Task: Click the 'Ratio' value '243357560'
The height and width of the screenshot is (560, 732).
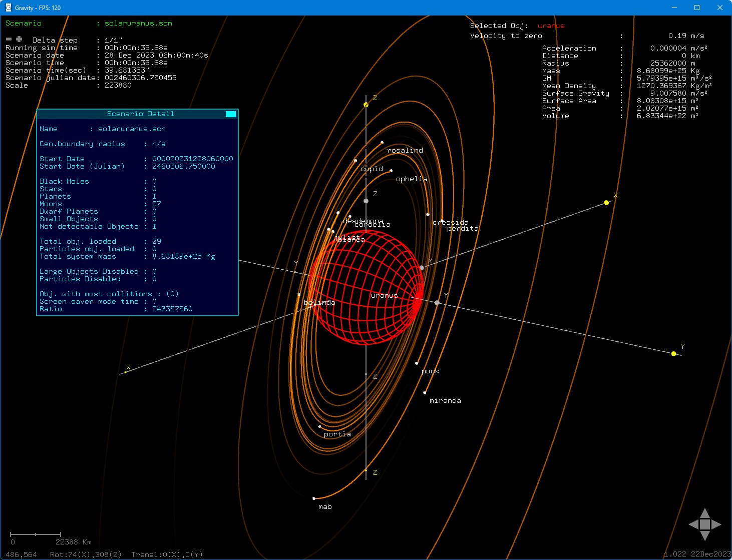Action: point(172,309)
